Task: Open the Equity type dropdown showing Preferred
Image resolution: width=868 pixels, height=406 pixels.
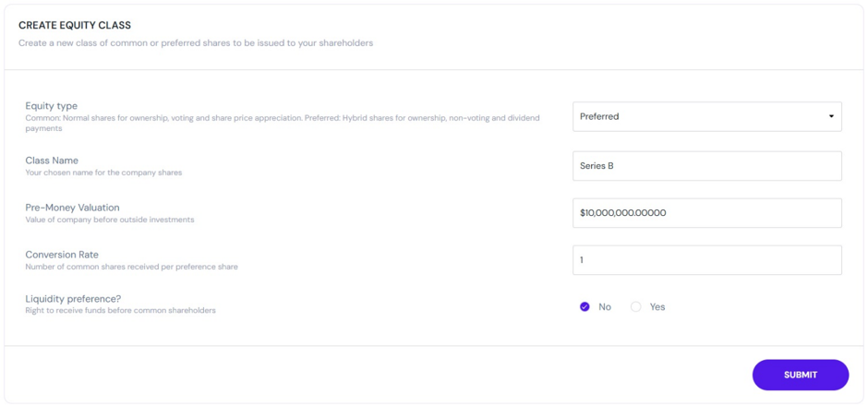Action: [707, 116]
